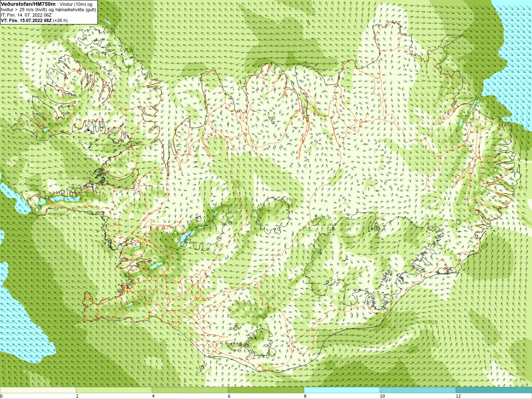Screen dimensions: 532x399
Task: Click the 'VT: Fös. 15.07.2022 08Z' valid time
Action: click(x=26, y=20)
